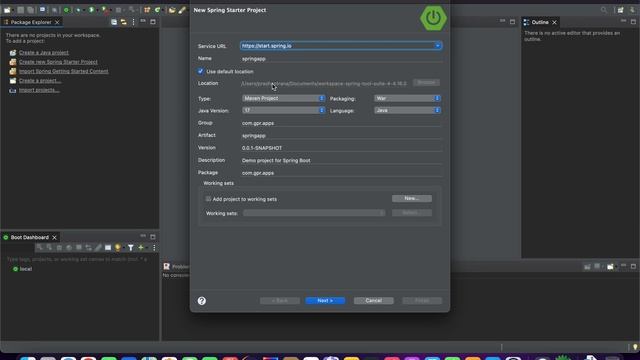The height and width of the screenshot is (360, 640).
Task: Select the Package Explorer tab
Action: tap(31, 22)
